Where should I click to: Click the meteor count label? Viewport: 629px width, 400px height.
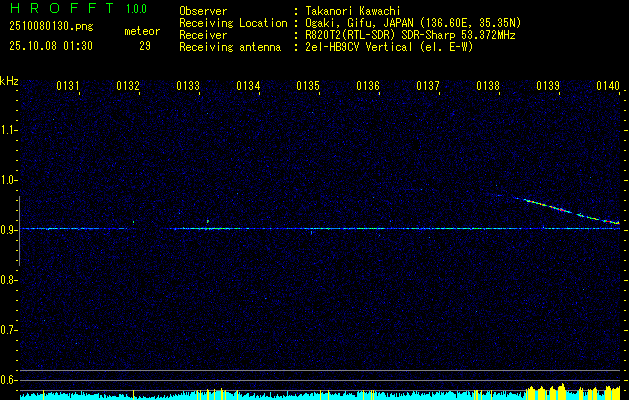pos(142,31)
